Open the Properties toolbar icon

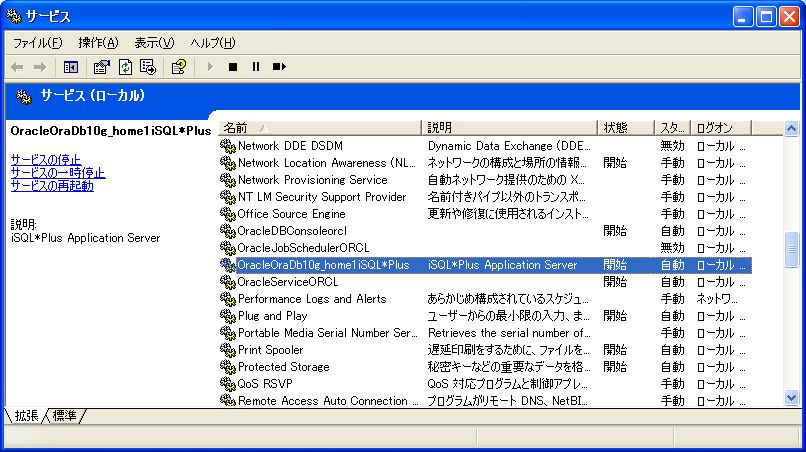coord(101,67)
